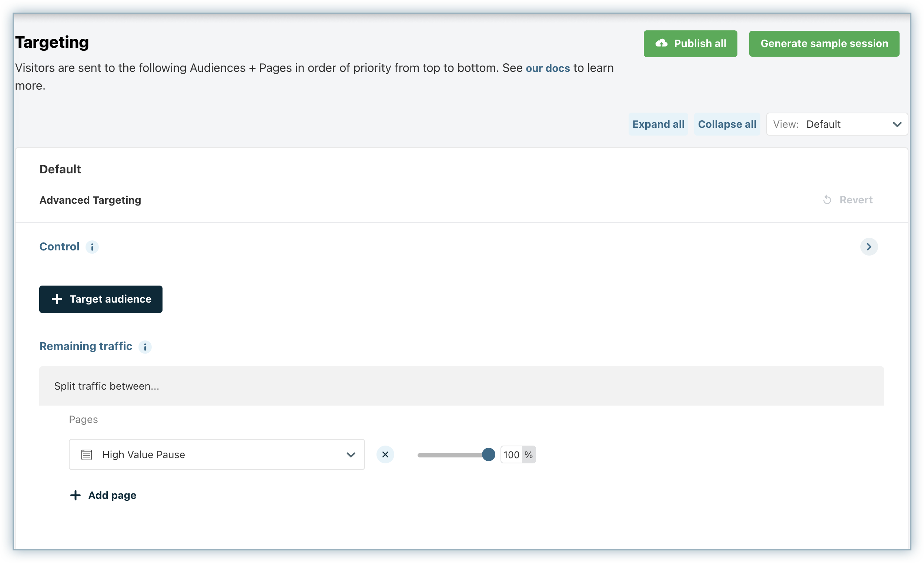Click the traffic percentage slider handle

[488, 454]
